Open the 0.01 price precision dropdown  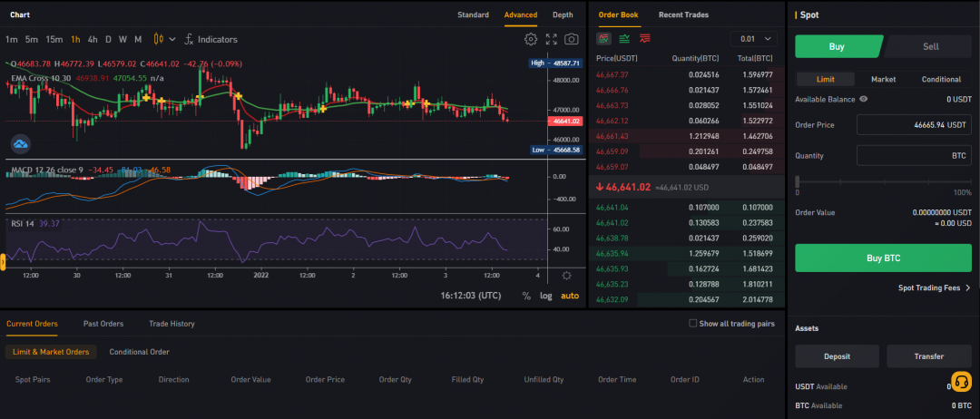(x=758, y=39)
